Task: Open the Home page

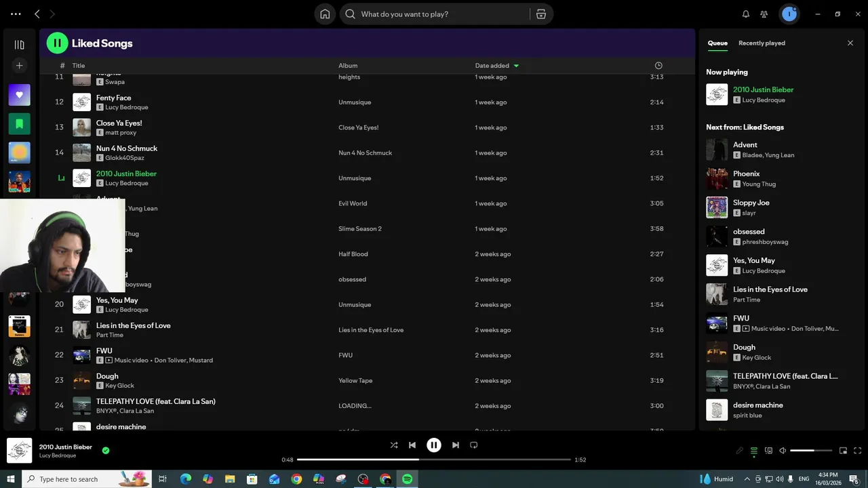Action: 325,14
